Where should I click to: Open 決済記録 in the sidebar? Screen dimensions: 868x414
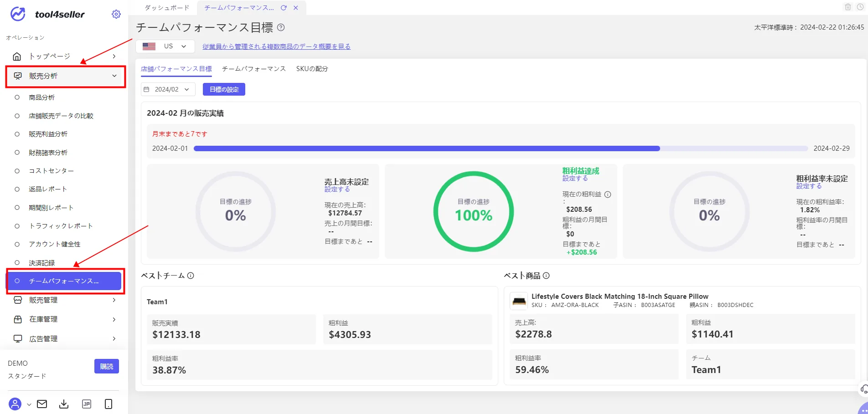pyautogui.click(x=41, y=263)
